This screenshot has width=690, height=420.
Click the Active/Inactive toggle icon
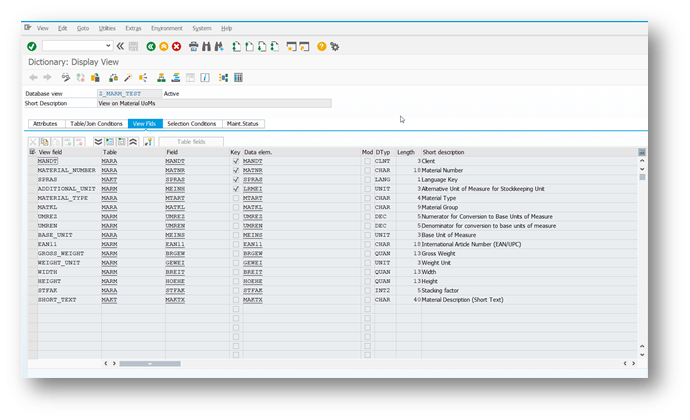(81, 78)
